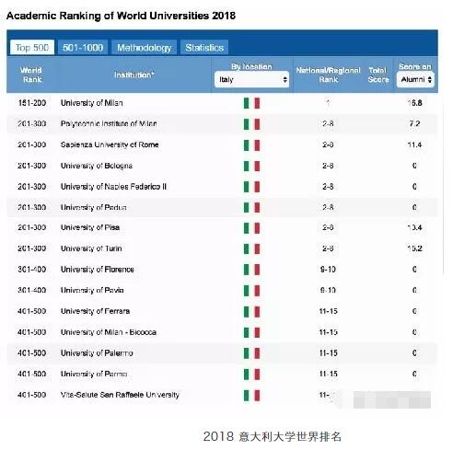Open the By location dropdown showing Italy
476x450 pixels.
tap(251, 79)
